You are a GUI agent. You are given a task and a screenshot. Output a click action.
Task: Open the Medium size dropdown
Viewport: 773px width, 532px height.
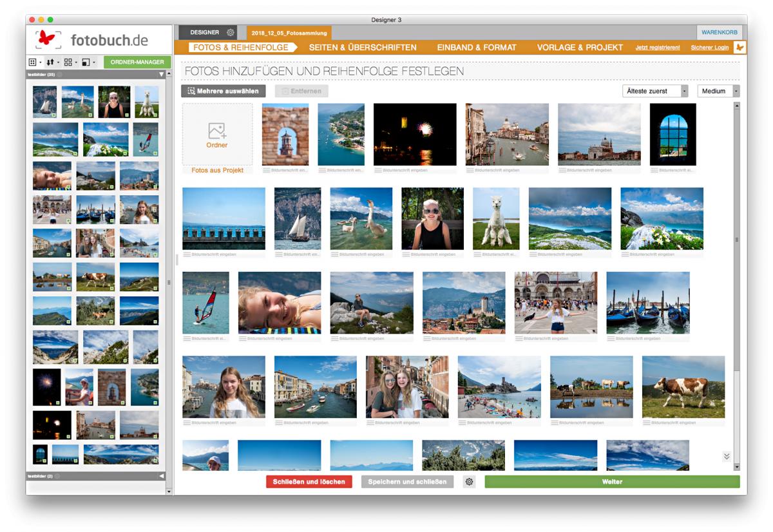718,91
